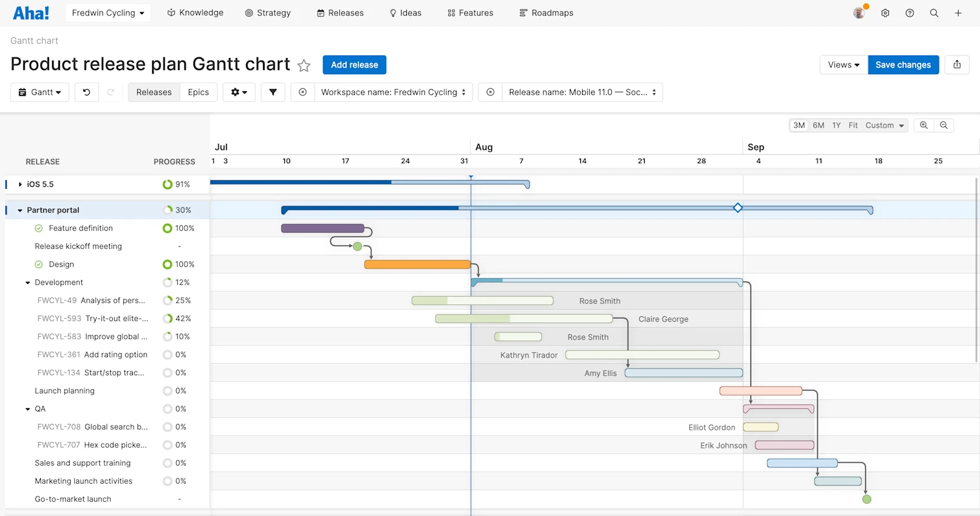The width and height of the screenshot is (980, 516).
Task: Open the Gantt chart settings gear icon
Action: coord(239,92)
